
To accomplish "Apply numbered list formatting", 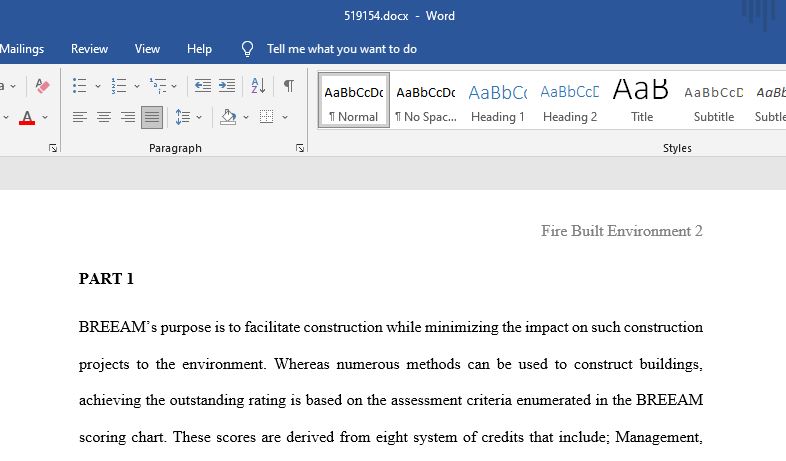I will coord(119,86).
